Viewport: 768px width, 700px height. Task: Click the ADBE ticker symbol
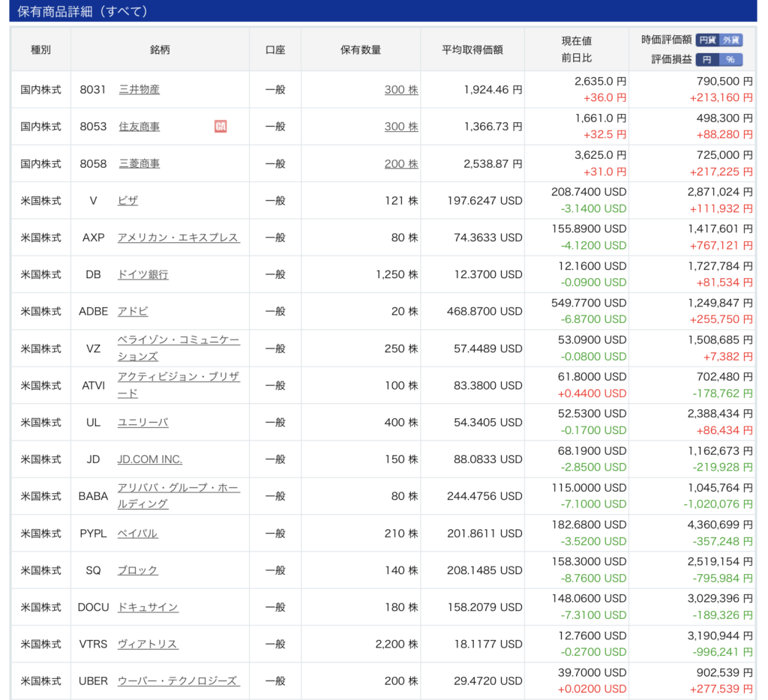tap(93, 311)
